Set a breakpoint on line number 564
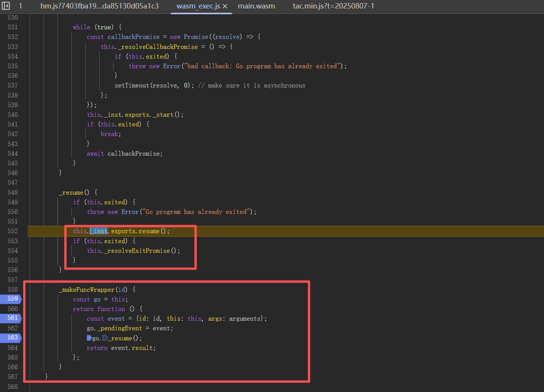This screenshot has width=544, height=392. click(13, 348)
